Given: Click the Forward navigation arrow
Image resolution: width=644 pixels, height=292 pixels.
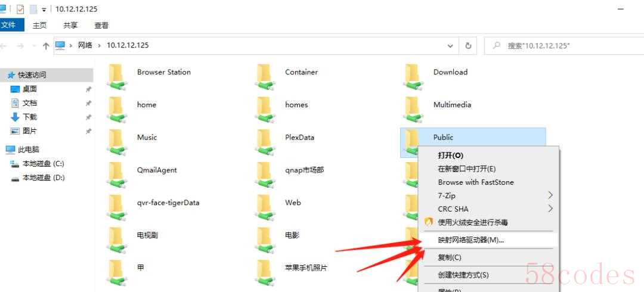Looking at the screenshot, I should [20, 46].
